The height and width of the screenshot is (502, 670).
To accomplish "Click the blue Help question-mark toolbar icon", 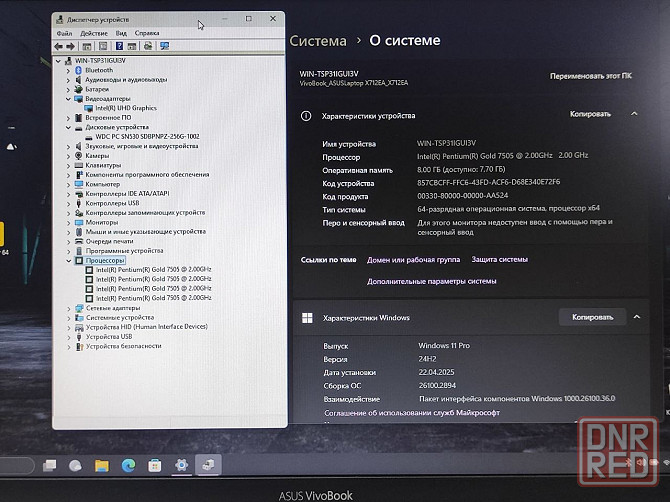I will [119, 46].
